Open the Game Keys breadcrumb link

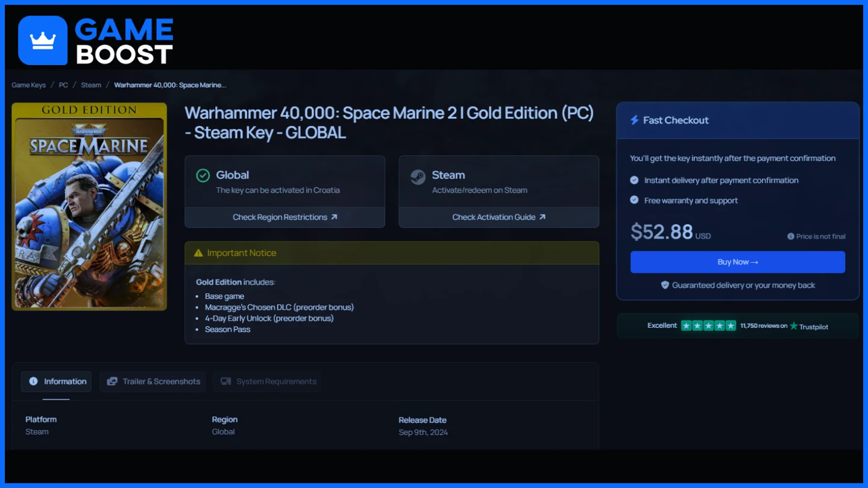pos(28,85)
